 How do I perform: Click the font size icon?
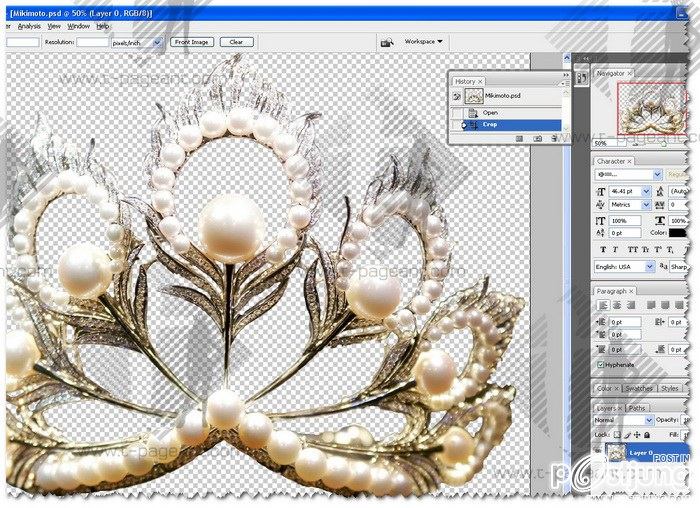(601, 192)
